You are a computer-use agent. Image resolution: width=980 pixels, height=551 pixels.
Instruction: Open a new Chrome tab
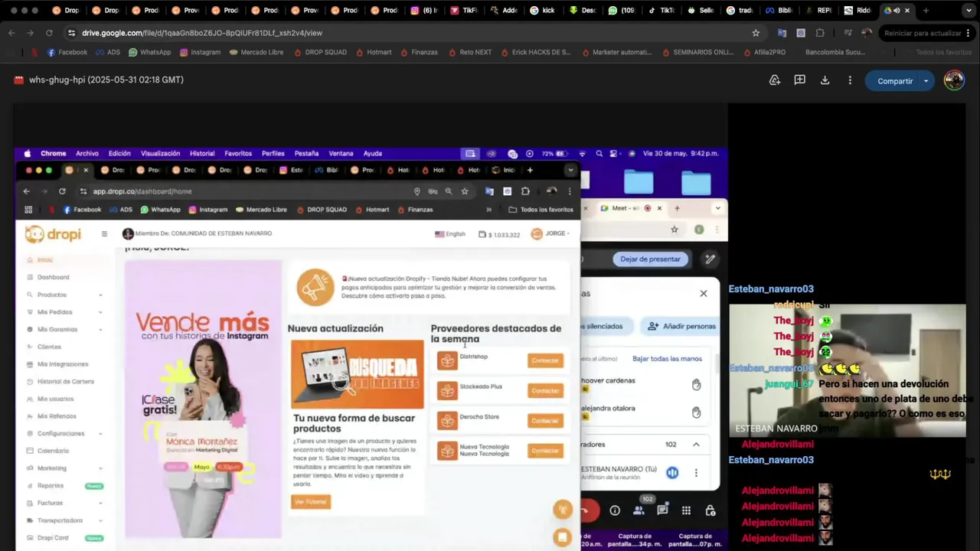point(926,11)
